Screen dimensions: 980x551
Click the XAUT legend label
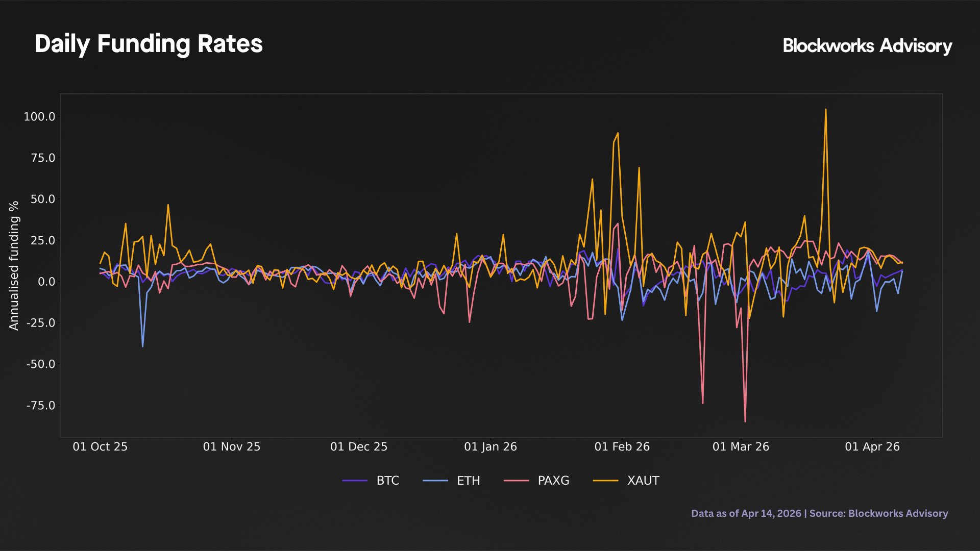pos(643,481)
